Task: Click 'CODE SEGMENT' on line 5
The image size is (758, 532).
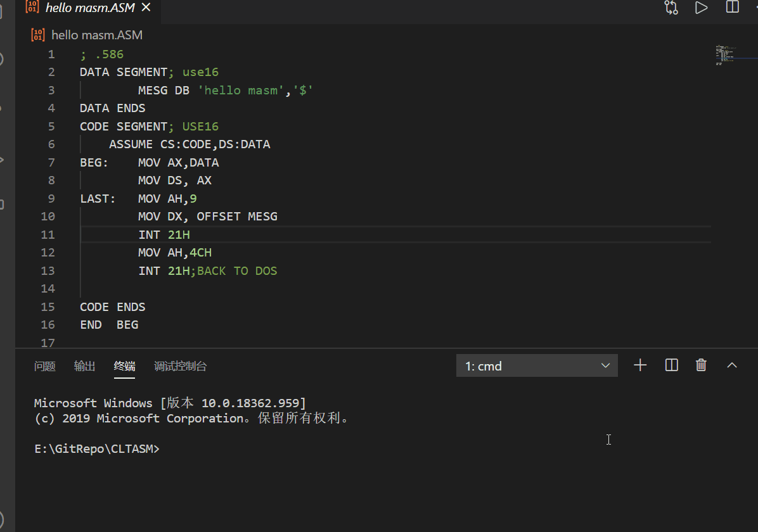Action: click(124, 127)
